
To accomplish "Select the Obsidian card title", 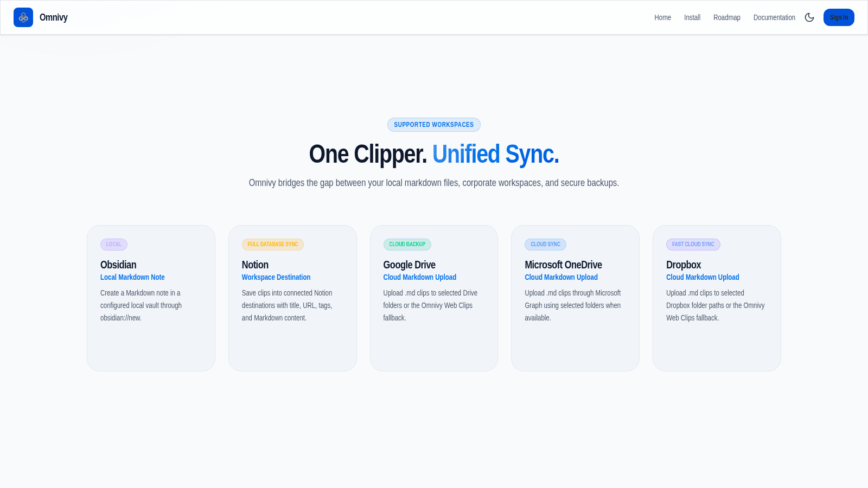I will [x=118, y=265].
